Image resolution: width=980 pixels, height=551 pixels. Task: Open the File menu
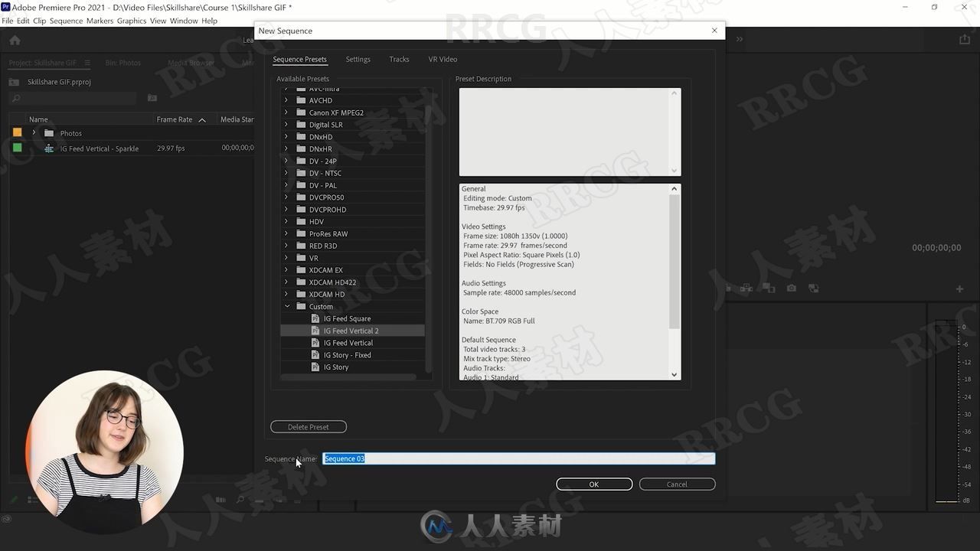point(8,21)
